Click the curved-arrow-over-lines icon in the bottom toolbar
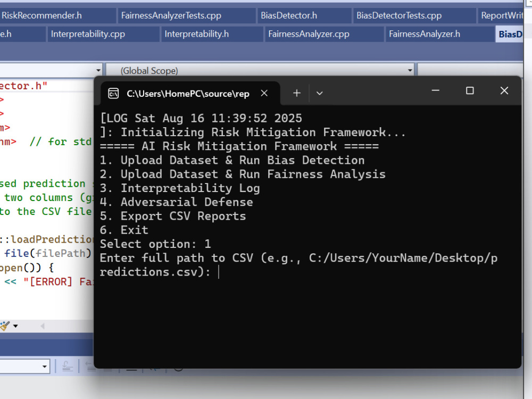532x399 pixels. tap(67, 367)
